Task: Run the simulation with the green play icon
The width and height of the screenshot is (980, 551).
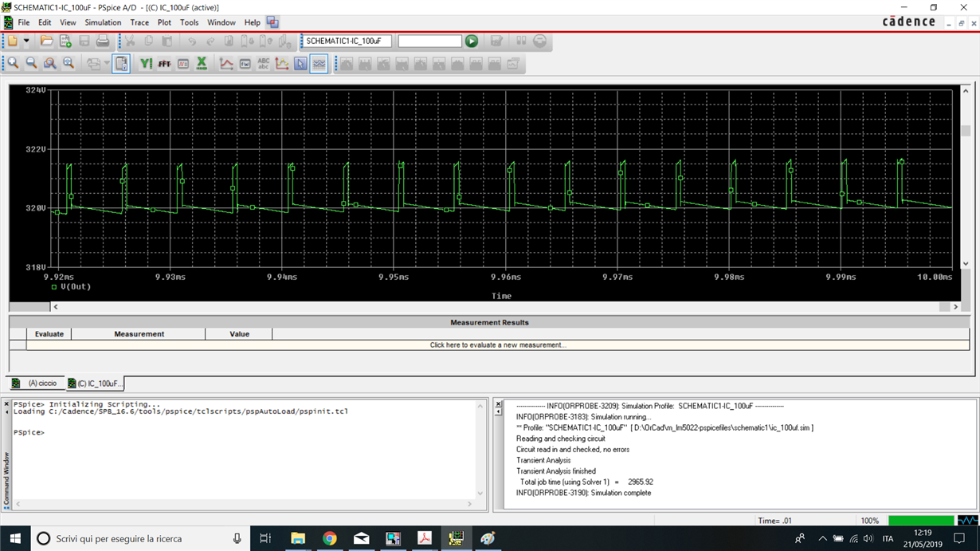Action: click(x=471, y=41)
